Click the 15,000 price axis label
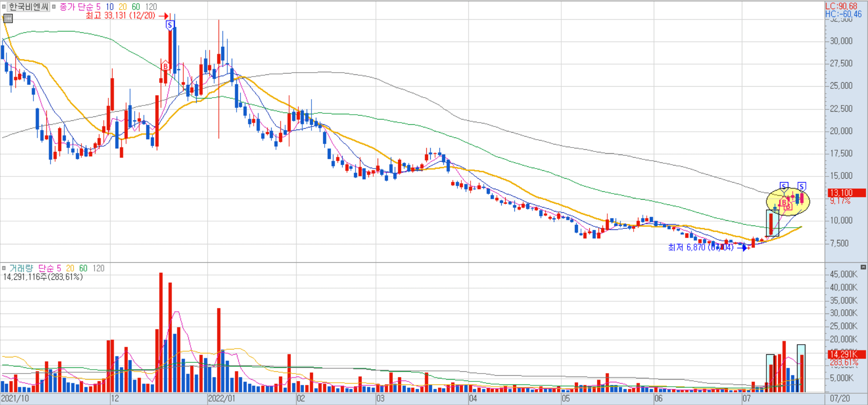Viewport: 868px width, 405px height. point(841,176)
